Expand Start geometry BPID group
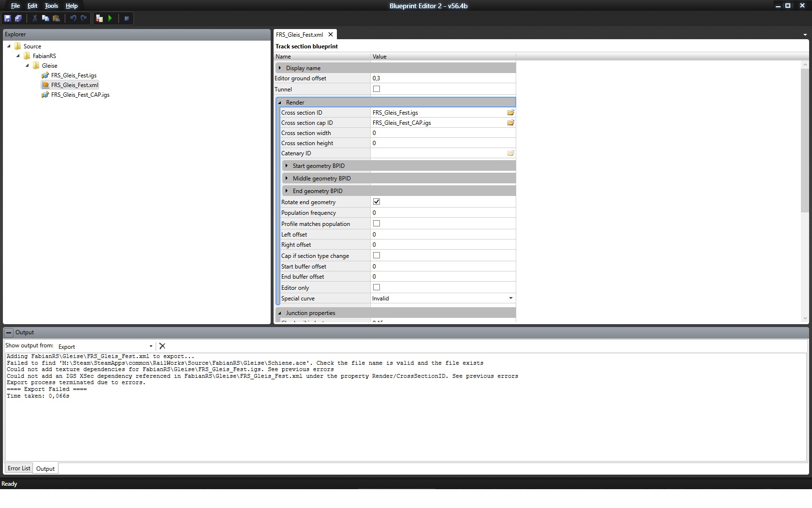The width and height of the screenshot is (812, 508). point(287,165)
